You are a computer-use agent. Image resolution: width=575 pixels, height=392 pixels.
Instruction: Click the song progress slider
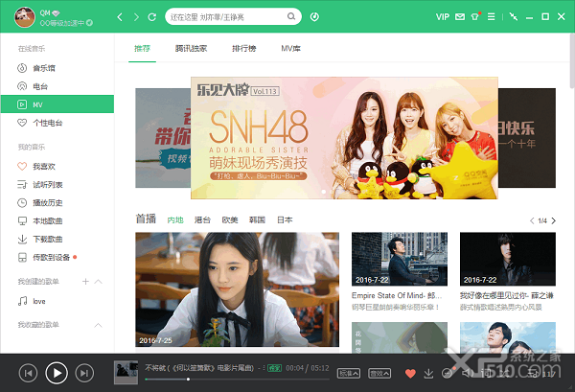pos(237,380)
